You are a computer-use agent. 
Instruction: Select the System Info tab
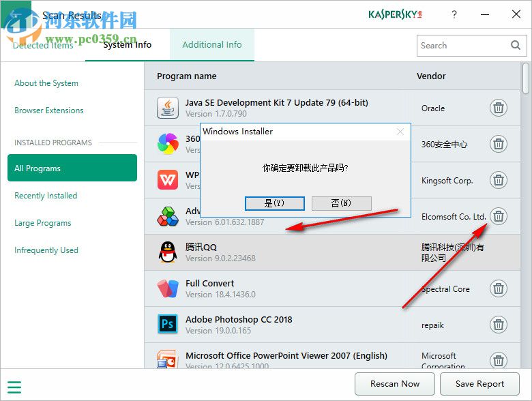[128, 45]
